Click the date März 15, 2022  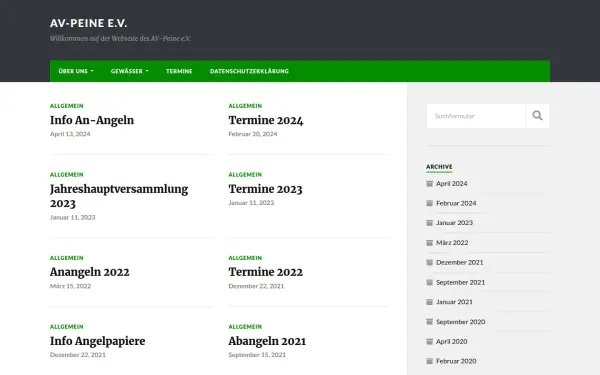click(x=70, y=286)
